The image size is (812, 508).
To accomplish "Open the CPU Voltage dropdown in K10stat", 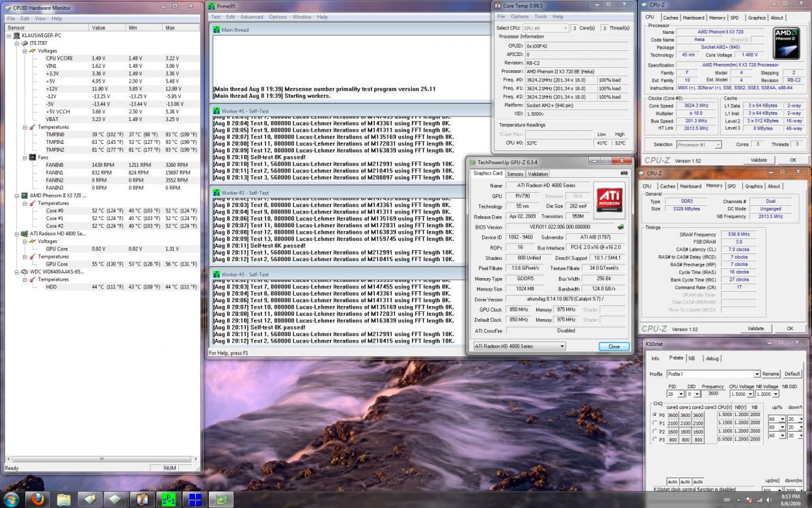I will 742,394.
